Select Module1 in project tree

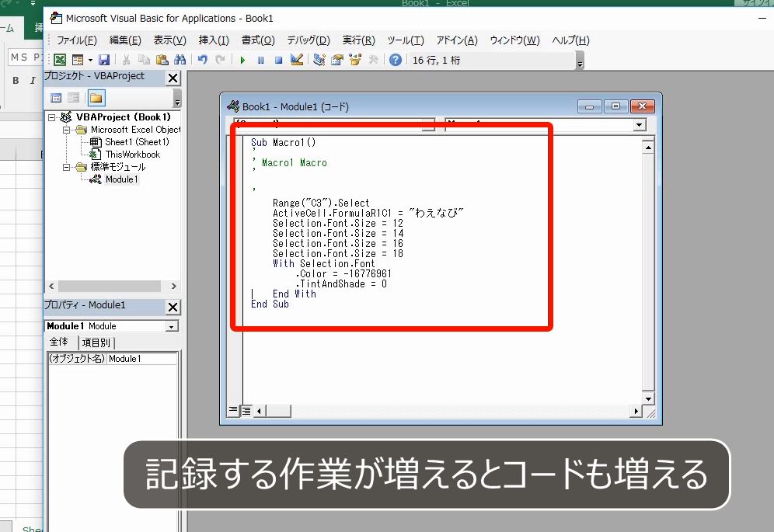coord(121,179)
